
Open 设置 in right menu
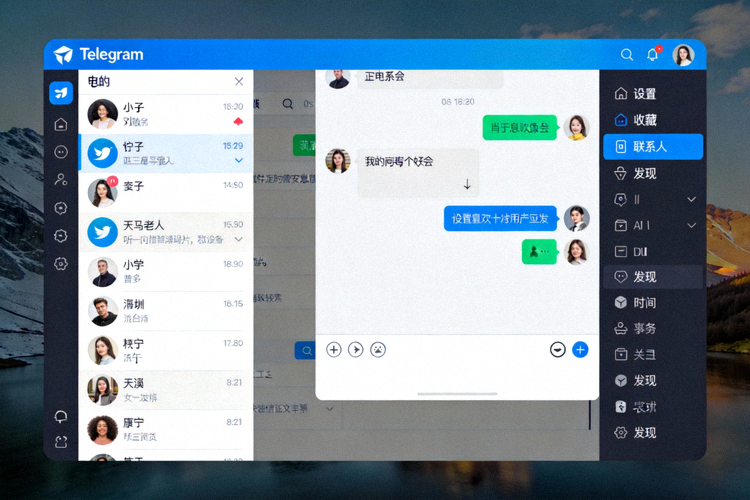pyautogui.click(x=653, y=94)
